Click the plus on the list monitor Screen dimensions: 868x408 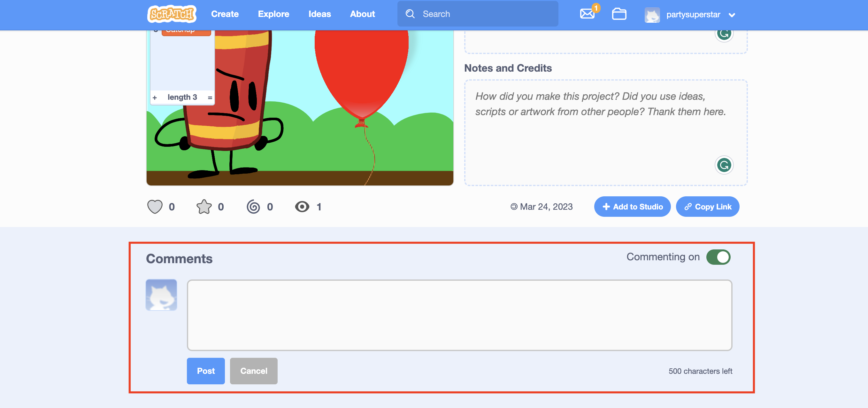pyautogui.click(x=155, y=98)
